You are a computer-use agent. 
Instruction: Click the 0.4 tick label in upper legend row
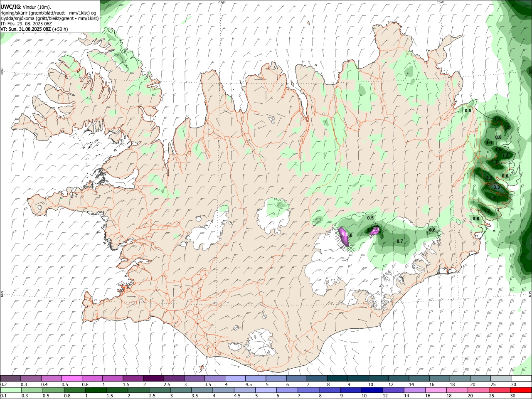pyautogui.click(x=44, y=384)
